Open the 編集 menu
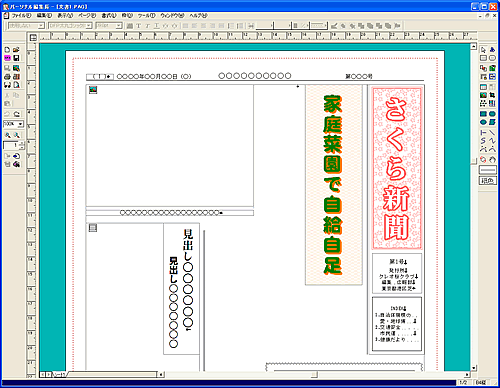The width and height of the screenshot is (500, 388). pyautogui.click(x=44, y=15)
